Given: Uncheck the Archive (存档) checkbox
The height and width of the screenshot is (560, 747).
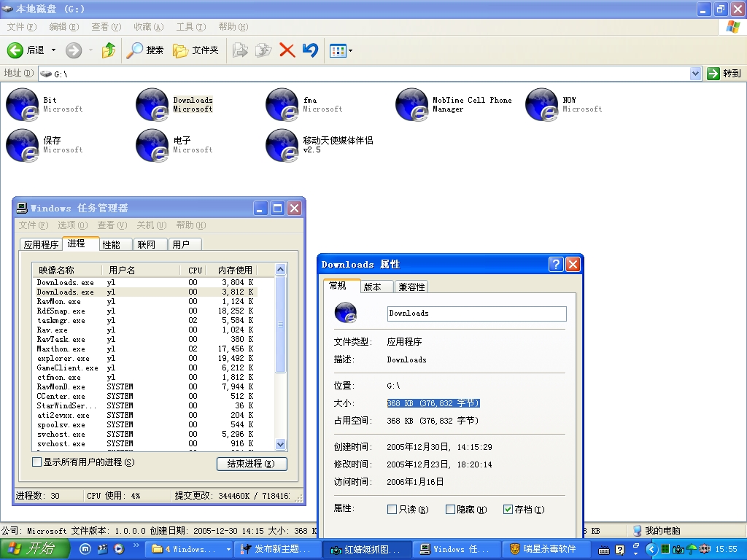Looking at the screenshot, I should (x=508, y=510).
